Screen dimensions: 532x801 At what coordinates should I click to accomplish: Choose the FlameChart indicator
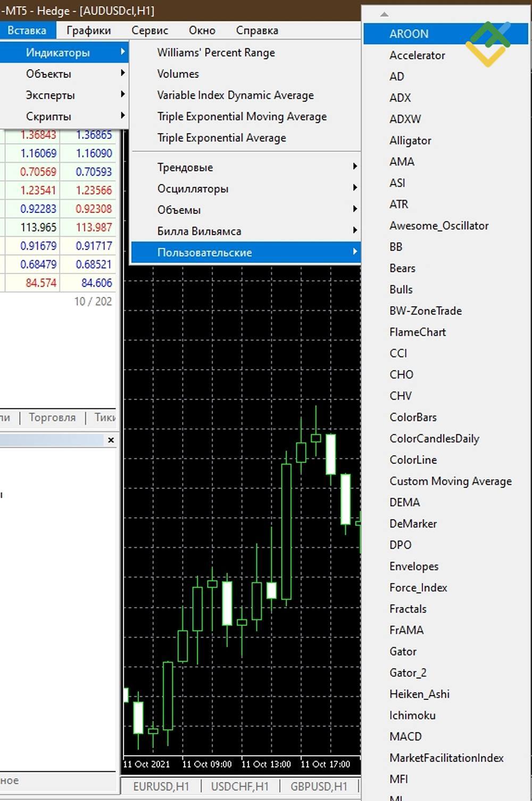click(446, 332)
